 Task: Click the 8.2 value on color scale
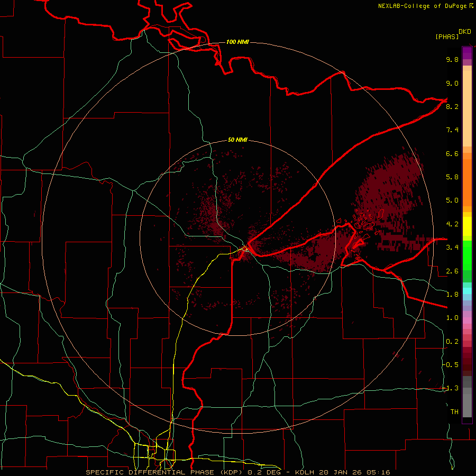tap(452, 106)
